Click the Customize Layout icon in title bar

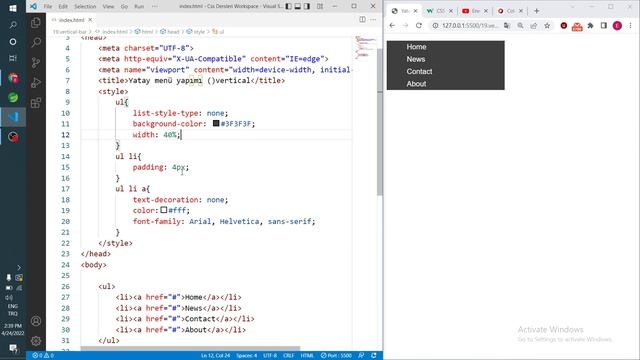pyautogui.click(x=320, y=7)
